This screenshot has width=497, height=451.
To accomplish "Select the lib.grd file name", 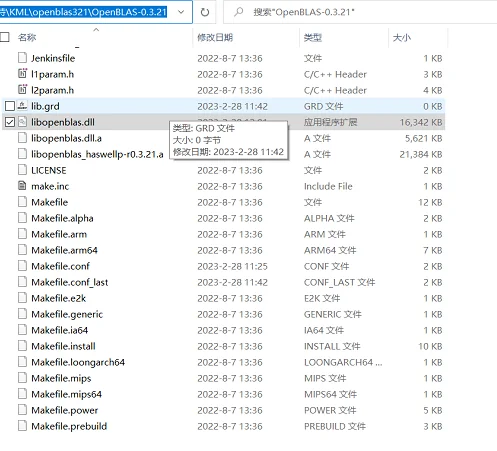I will click(x=45, y=106).
